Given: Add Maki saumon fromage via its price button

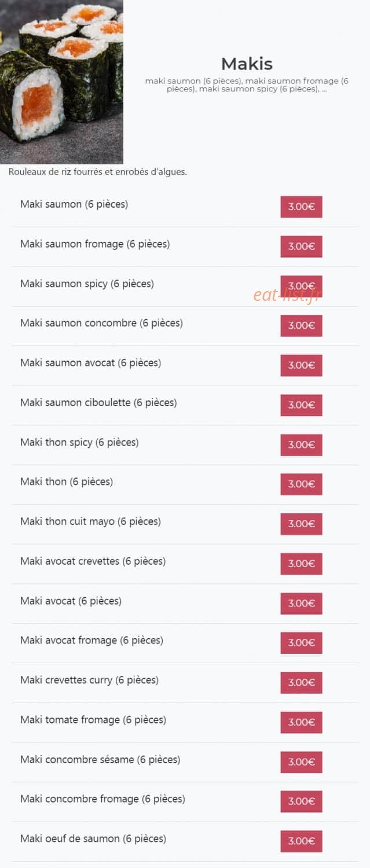Looking at the screenshot, I should tap(301, 247).
